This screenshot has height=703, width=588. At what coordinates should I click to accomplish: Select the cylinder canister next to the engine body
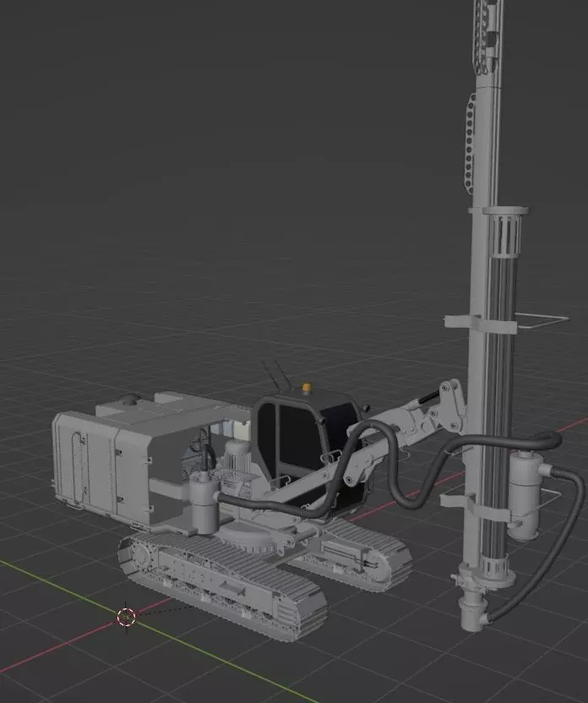(x=204, y=502)
